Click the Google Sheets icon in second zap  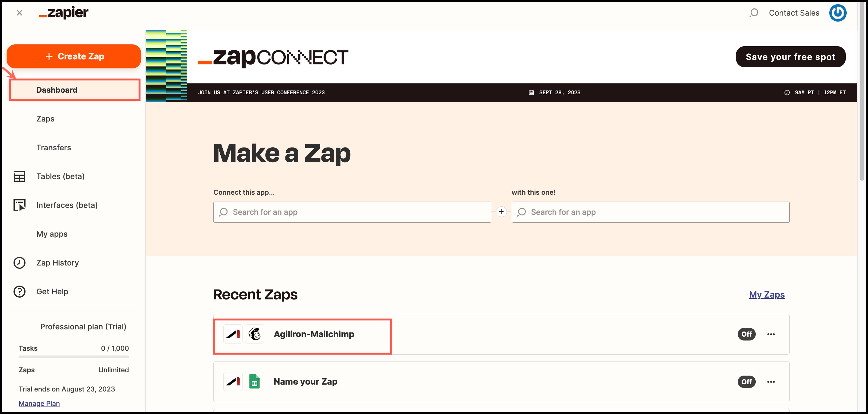click(x=255, y=382)
